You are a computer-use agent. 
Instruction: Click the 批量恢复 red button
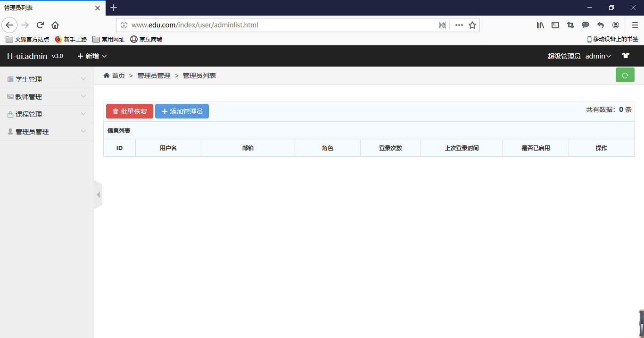tap(129, 111)
